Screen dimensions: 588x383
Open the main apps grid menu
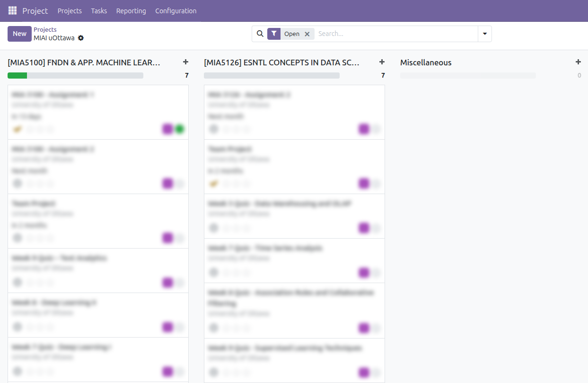tap(12, 10)
